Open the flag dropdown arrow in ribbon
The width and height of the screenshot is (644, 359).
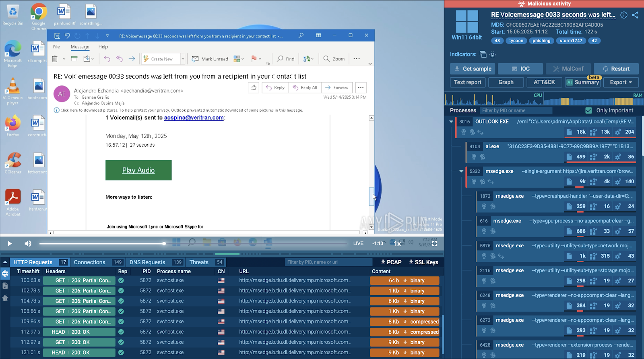[260, 59]
